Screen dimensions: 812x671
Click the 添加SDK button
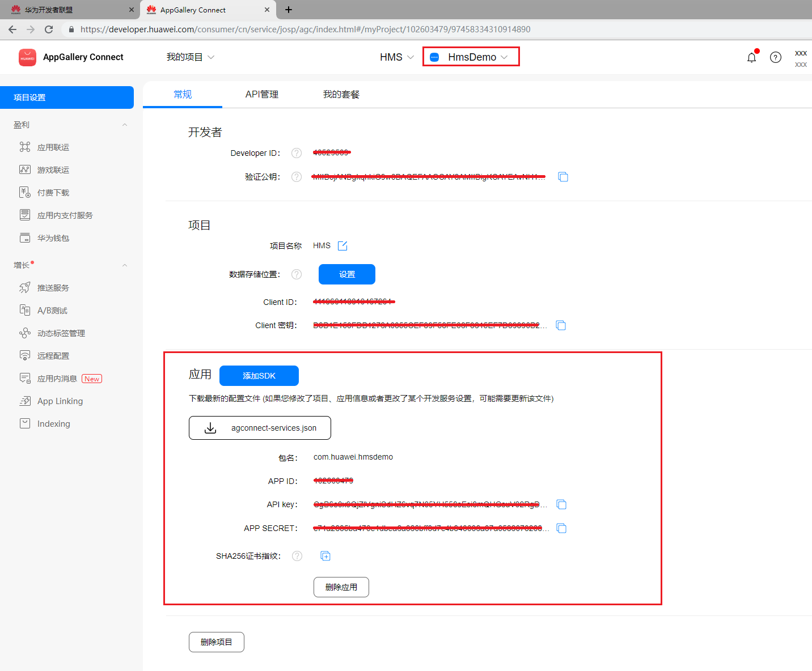259,376
